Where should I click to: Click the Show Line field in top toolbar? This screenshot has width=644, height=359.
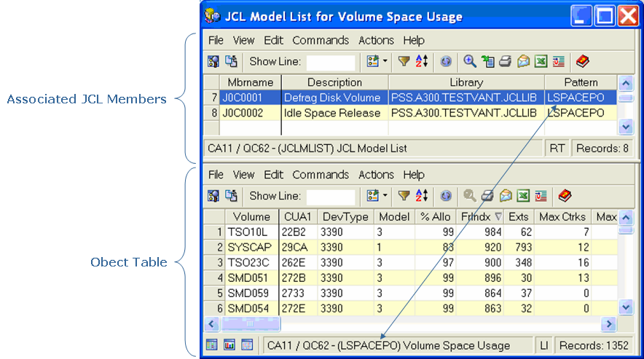(331, 63)
